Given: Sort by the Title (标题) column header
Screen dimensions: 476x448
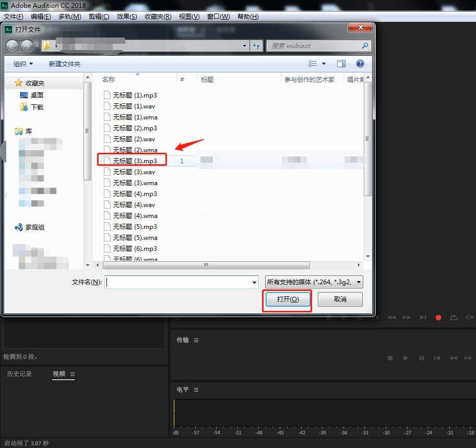Looking at the screenshot, I should pos(207,79).
